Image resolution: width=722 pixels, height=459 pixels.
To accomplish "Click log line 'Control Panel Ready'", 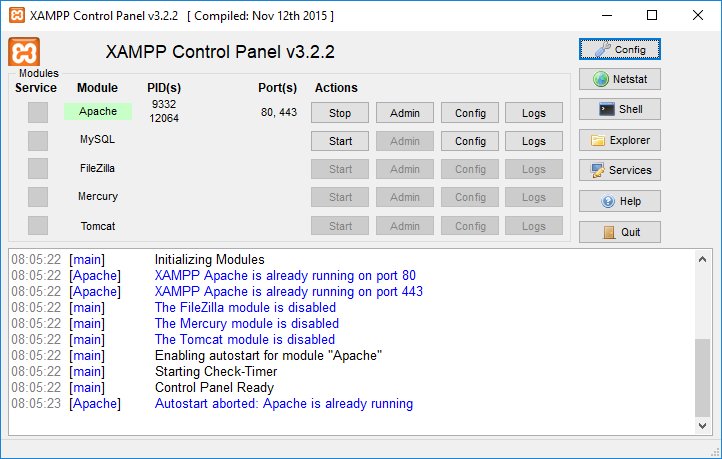I will click(x=214, y=388).
